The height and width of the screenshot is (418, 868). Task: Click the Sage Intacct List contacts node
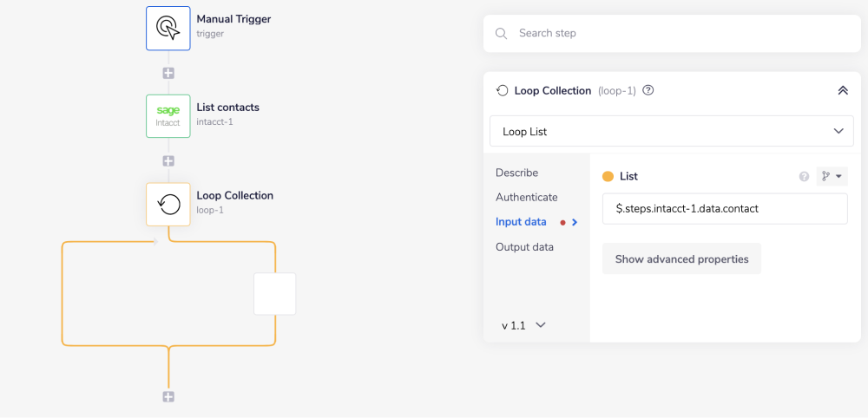coord(168,116)
